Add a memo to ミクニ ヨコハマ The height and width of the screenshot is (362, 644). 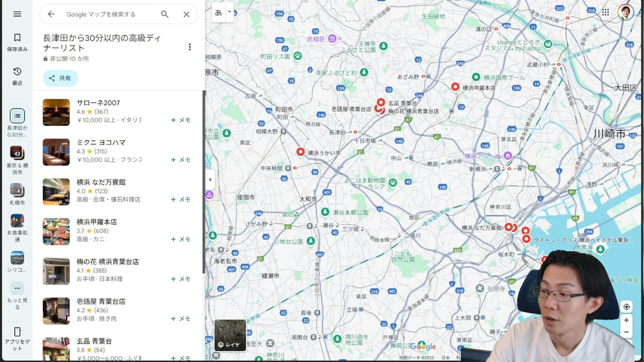tap(180, 160)
